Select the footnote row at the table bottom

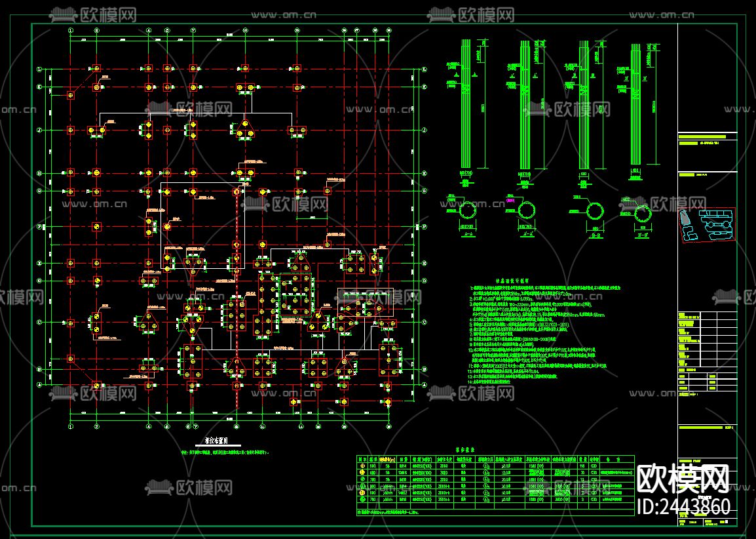point(495,513)
